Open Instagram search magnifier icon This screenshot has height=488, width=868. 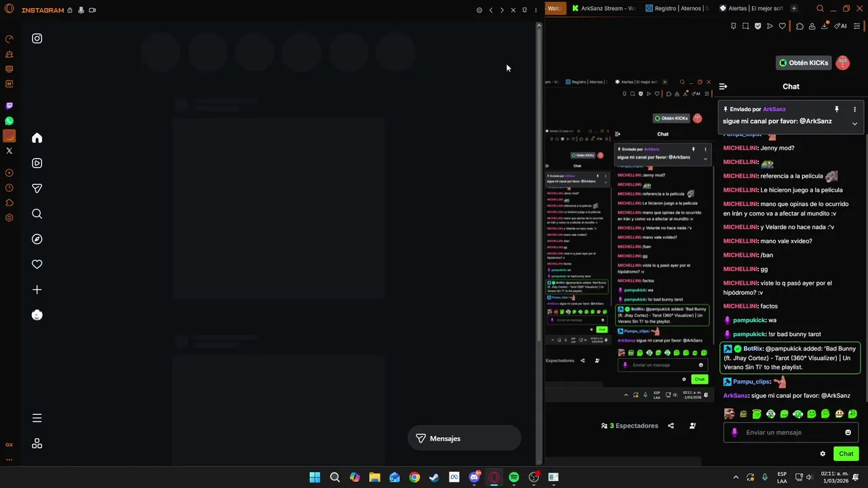point(37,214)
